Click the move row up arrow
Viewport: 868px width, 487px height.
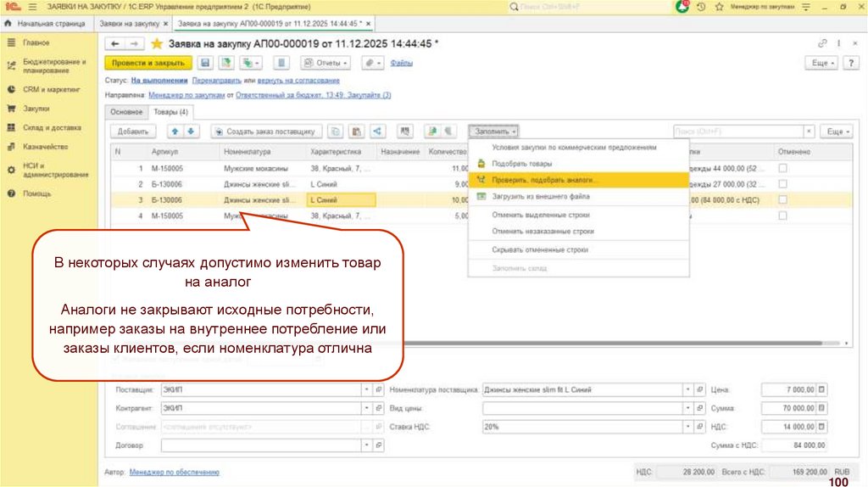pyautogui.click(x=175, y=132)
